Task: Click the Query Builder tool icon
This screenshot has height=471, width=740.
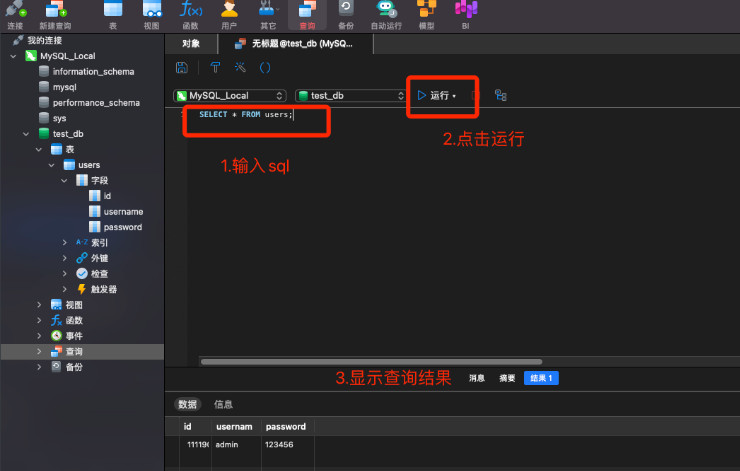Action: point(215,67)
